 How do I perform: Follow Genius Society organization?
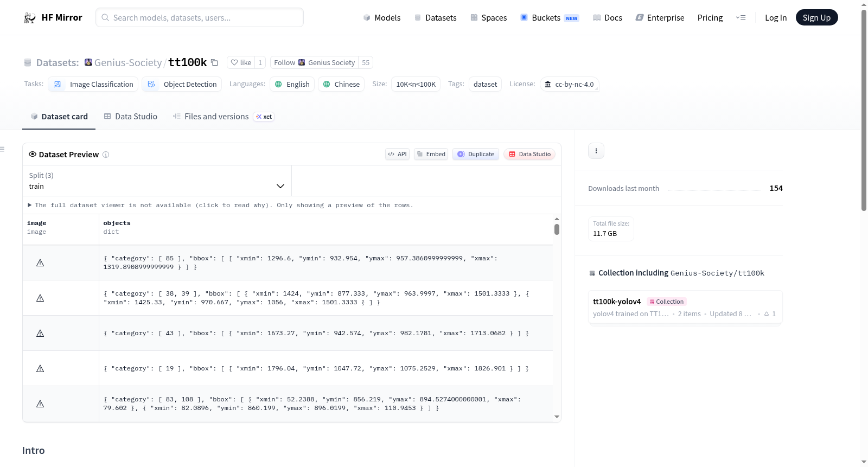tap(314, 62)
